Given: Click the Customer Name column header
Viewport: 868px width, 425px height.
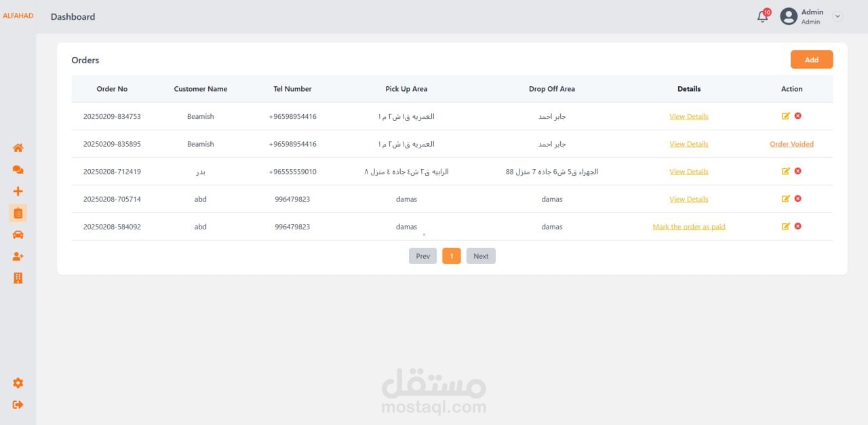Looking at the screenshot, I should [x=201, y=89].
